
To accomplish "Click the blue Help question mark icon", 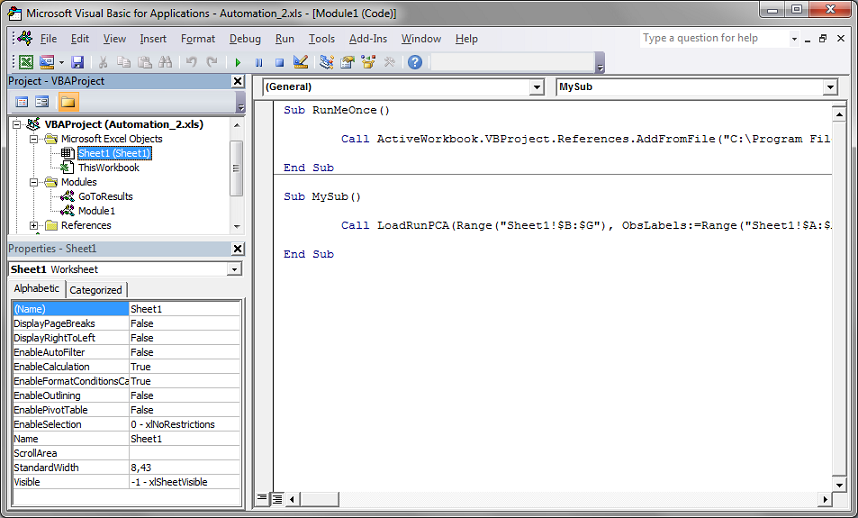I will [x=415, y=62].
